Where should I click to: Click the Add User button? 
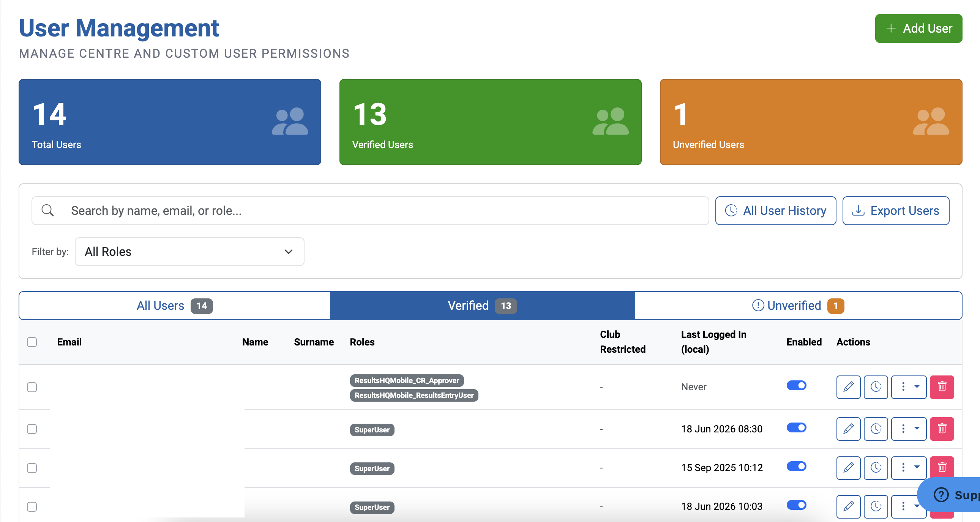pyautogui.click(x=918, y=28)
